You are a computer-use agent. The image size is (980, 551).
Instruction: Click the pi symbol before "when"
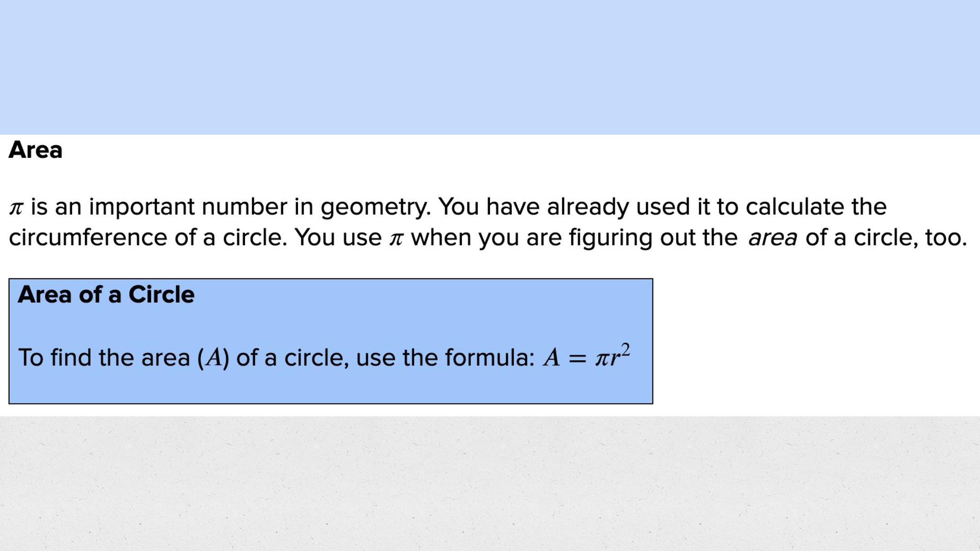396,239
